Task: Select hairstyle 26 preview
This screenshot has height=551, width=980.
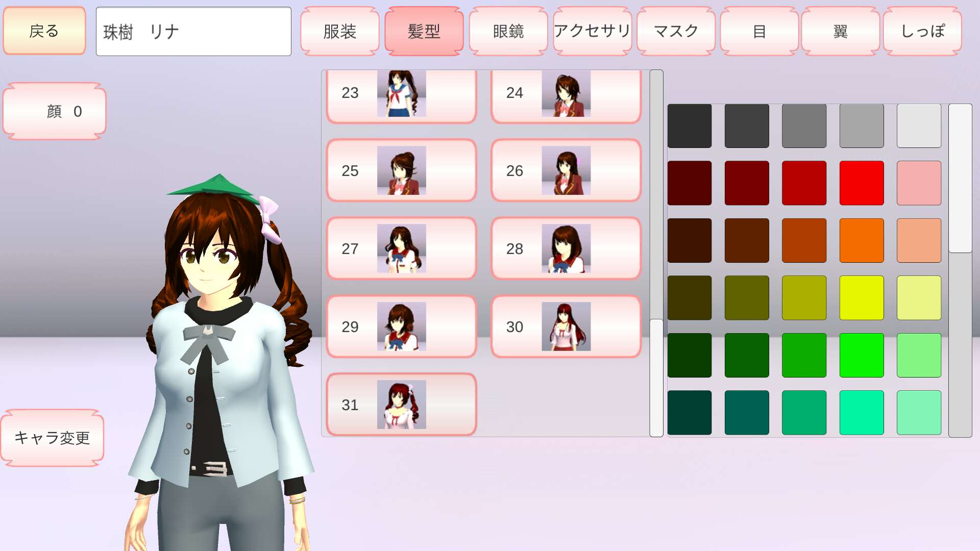Action: (x=566, y=170)
